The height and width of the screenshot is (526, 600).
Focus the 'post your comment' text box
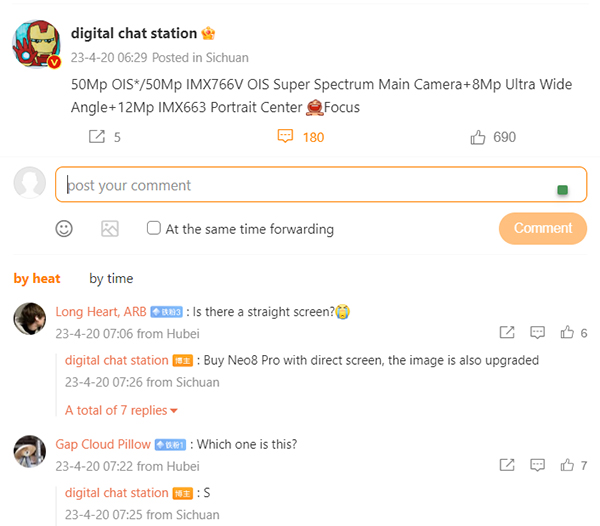321,184
